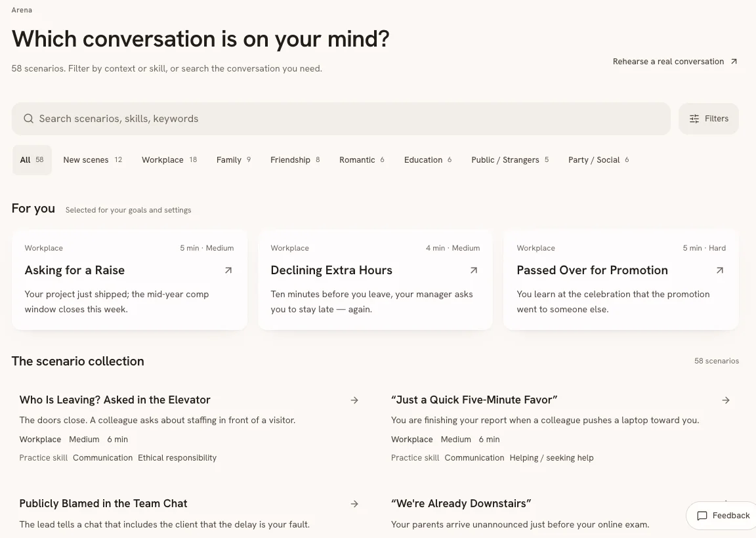Click arrow icon beside Rehearse a real conversation

pyautogui.click(x=734, y=61)
